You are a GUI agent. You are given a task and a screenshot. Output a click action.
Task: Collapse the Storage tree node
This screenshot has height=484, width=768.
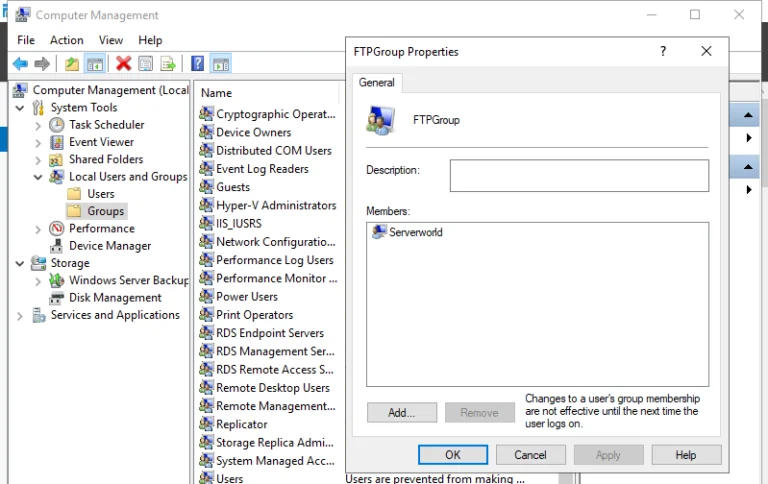(x=20, y=264)
